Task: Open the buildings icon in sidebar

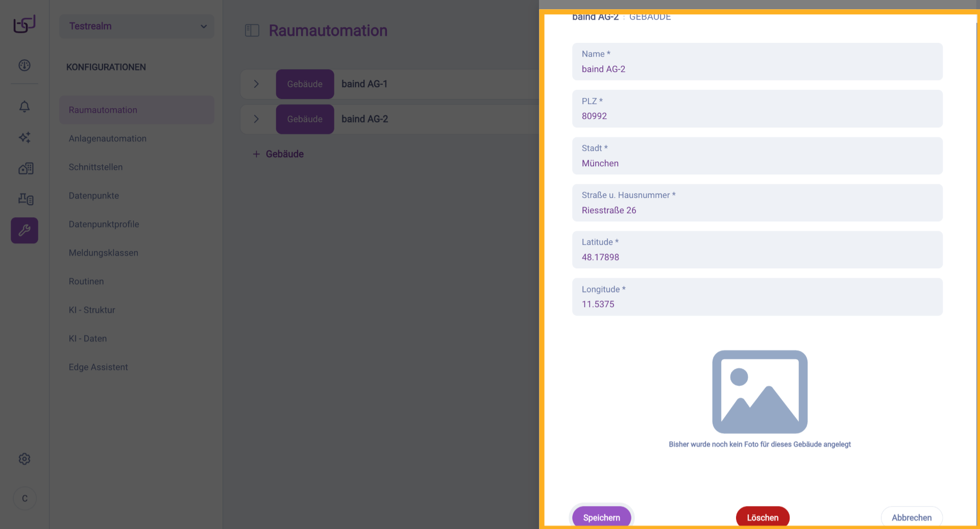Action: click(26, 168)
